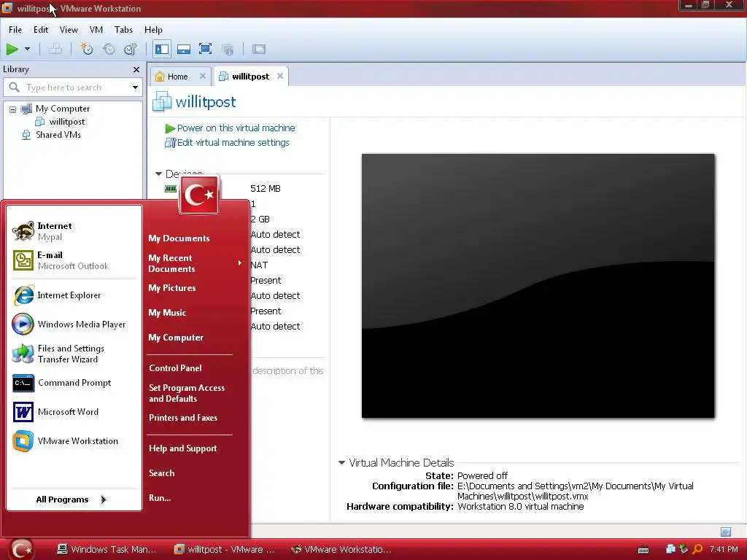Image resolution: width=747 pixels, height=560 pixels.
Task: Click Edit virtual machine settings
Action: coord(228,142)
